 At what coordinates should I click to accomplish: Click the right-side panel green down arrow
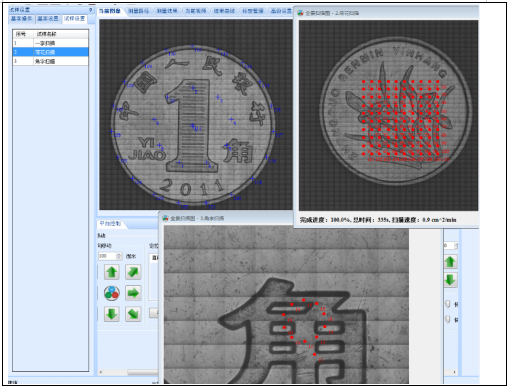(x=450, y=280)
